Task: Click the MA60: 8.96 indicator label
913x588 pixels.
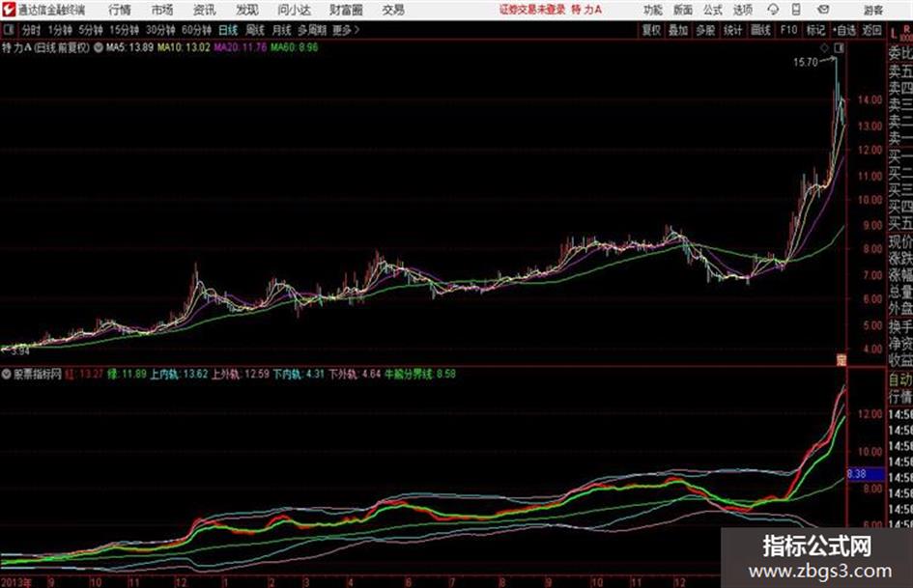Action: 294,47
